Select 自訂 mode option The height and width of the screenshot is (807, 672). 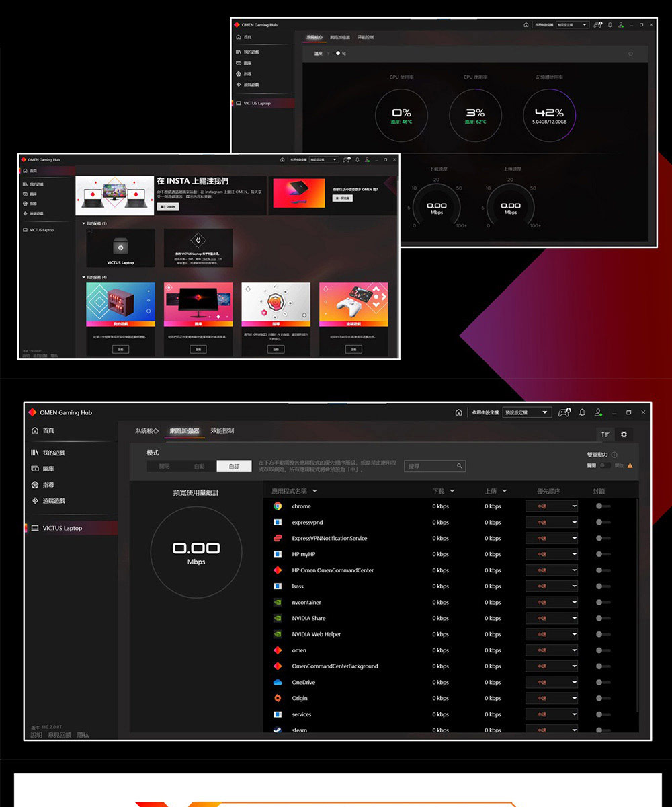pos(234,466)
